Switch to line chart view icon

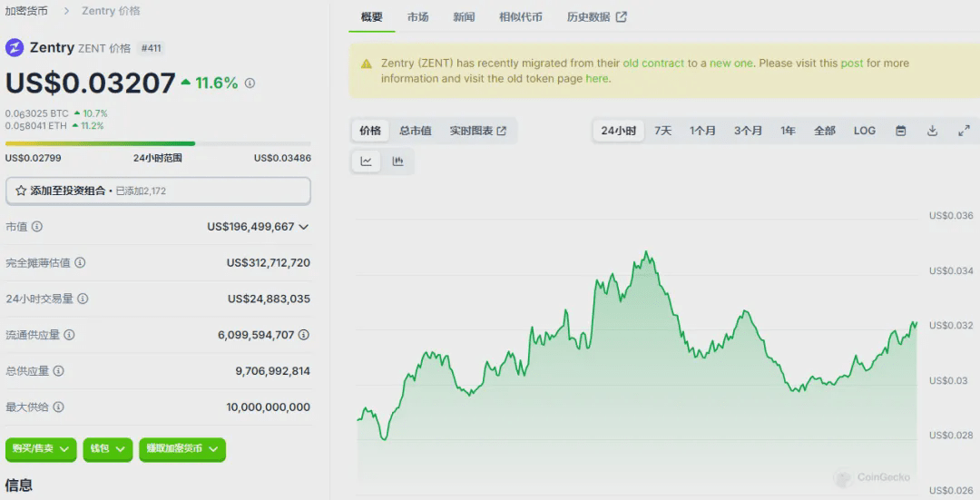point(367,162)
